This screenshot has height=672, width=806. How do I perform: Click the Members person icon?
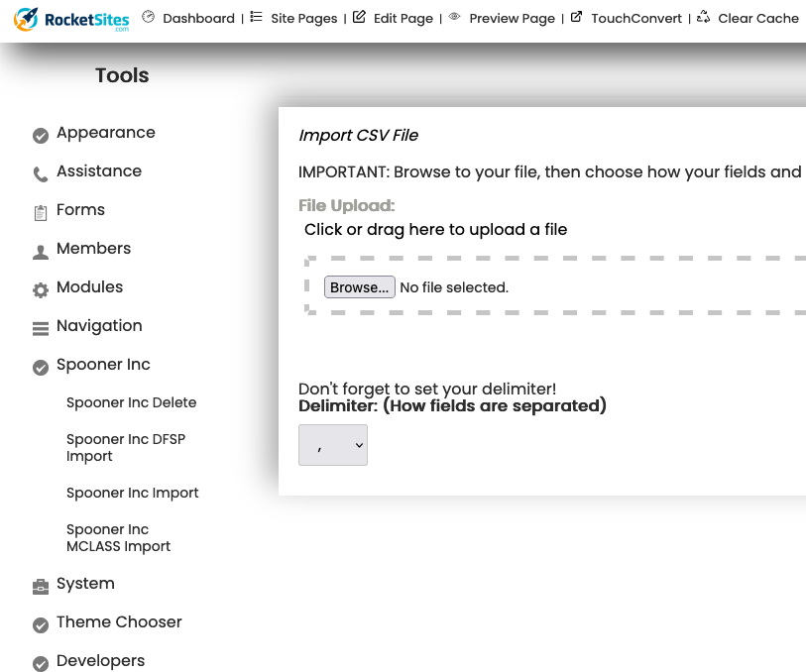(41, 252)
